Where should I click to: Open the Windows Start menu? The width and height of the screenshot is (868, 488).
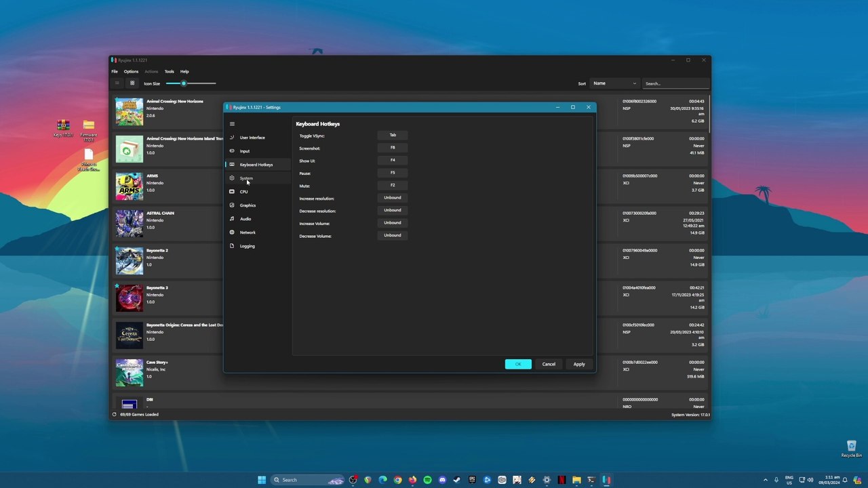coord(262,480)
